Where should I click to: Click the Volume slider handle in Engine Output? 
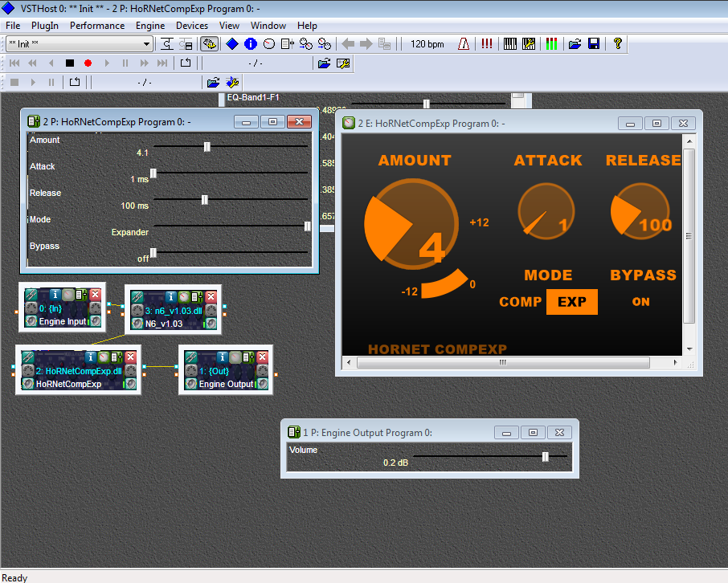point(546,457)
